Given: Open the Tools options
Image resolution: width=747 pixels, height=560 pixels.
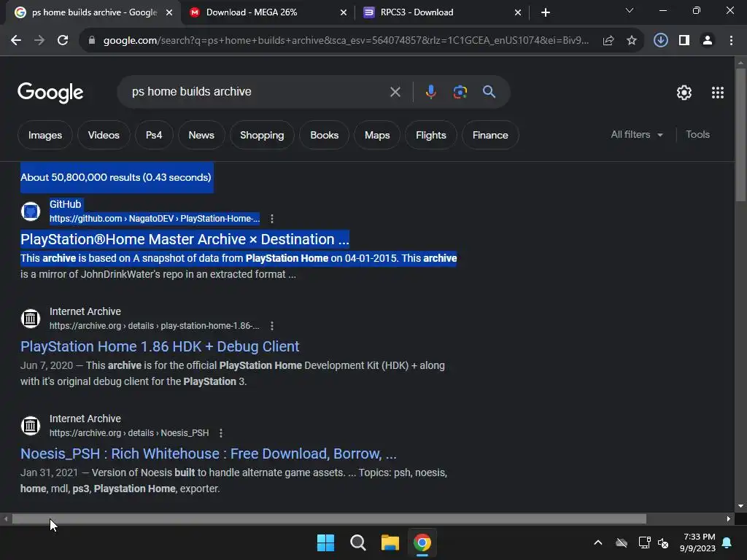Looking at the screenshot, I should tap(697, 135).
